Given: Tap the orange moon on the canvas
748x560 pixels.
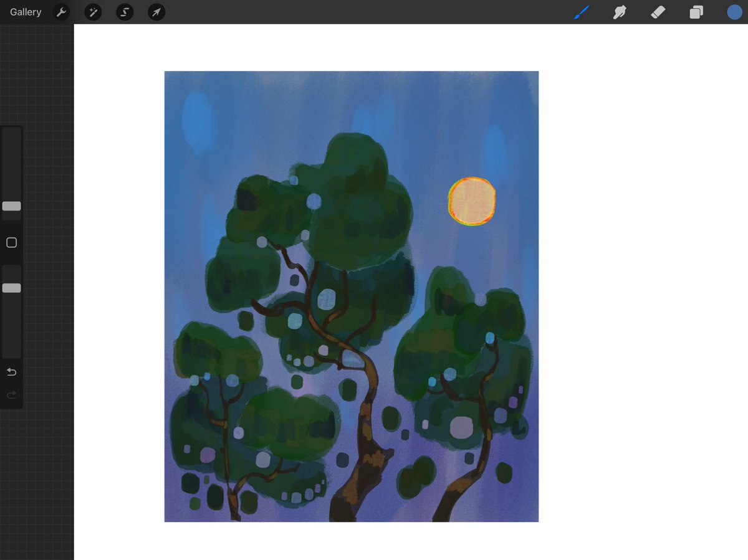Looking at the screenshot, I should click(472, 201).
